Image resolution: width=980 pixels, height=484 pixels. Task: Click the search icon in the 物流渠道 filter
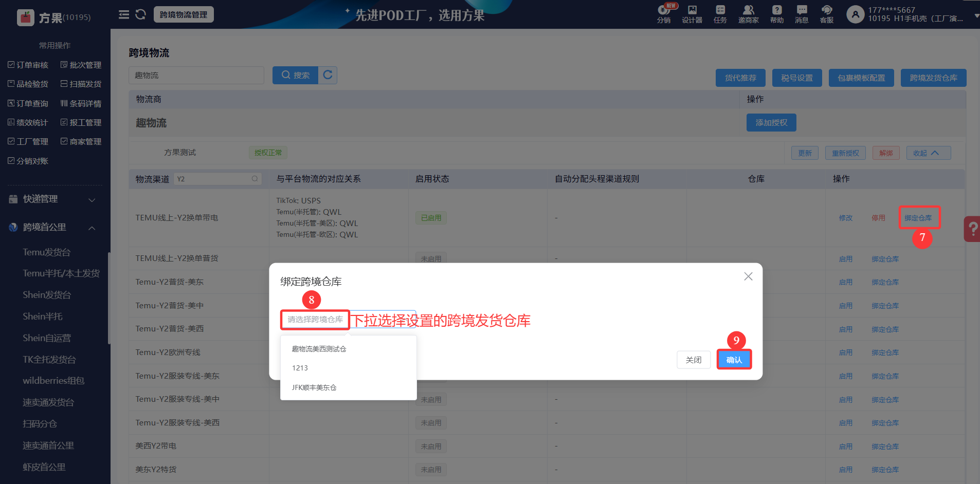coord(255,179)
